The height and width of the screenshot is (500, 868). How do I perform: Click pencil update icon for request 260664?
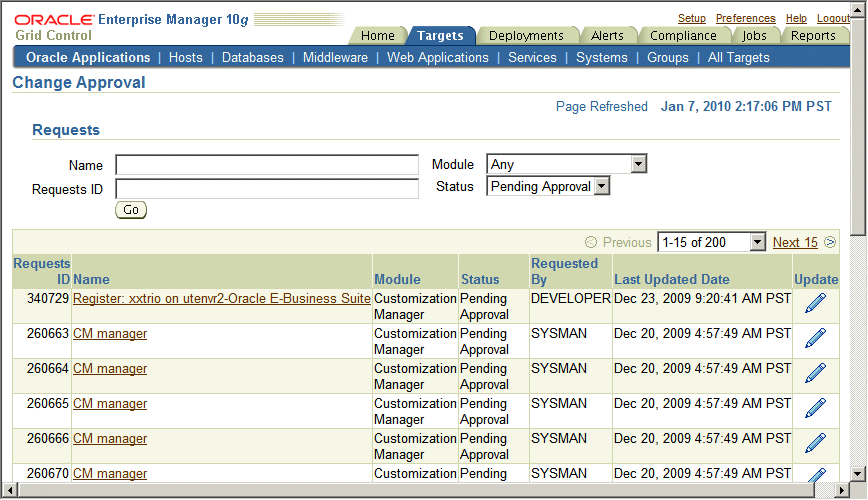[815, 373]
